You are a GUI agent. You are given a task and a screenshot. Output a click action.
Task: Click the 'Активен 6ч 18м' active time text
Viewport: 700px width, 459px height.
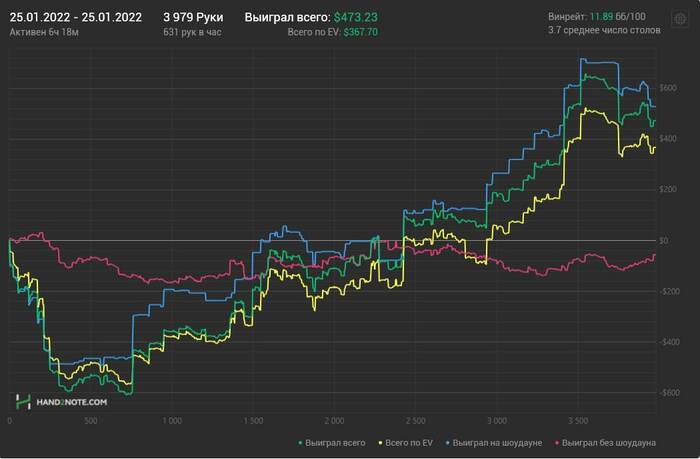tap(44, 32)
